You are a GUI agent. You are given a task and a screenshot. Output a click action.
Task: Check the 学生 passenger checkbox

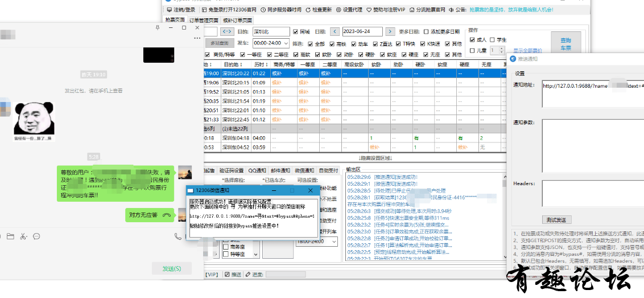(x=493, y=40)
